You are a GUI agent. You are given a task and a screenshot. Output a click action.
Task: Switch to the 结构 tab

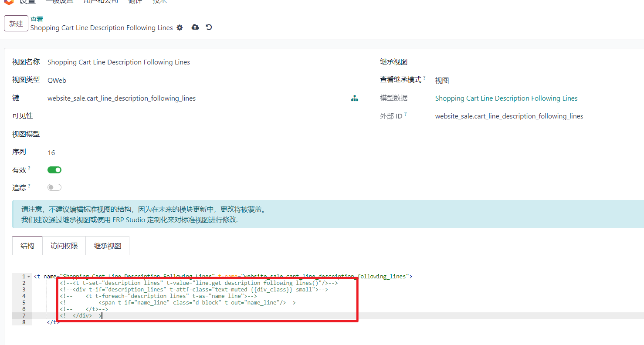27,246
